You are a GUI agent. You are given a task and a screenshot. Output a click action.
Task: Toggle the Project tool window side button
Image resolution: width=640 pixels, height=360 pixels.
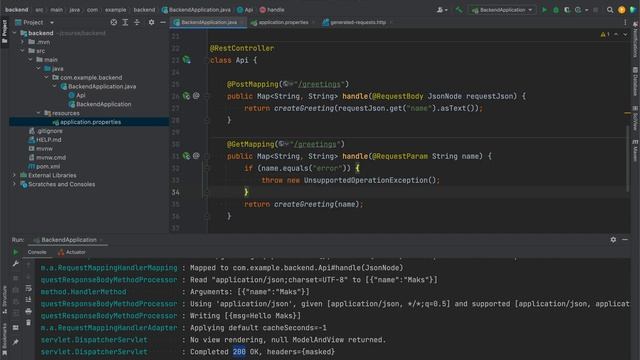(4, 31)
